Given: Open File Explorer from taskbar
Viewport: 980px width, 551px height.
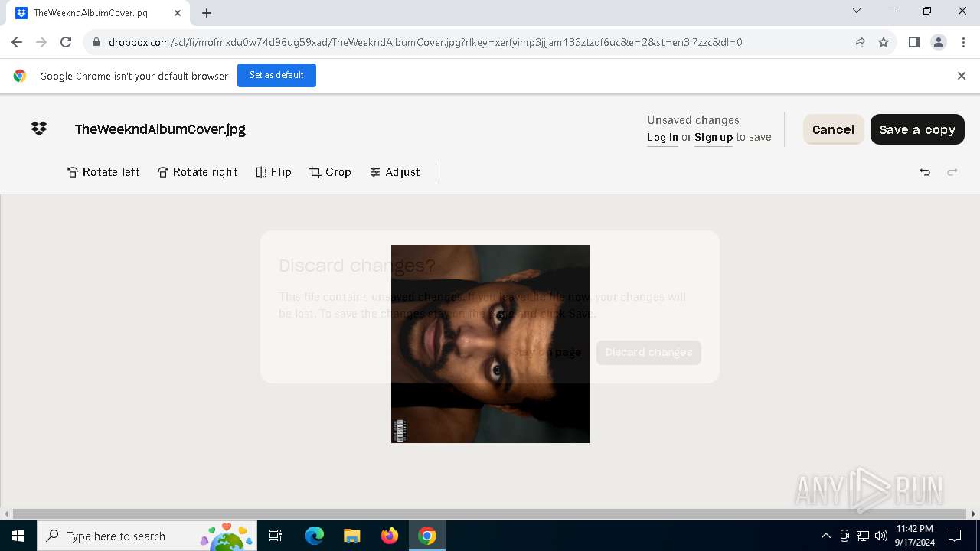Looking at the screenshot, I should [351, 536].
